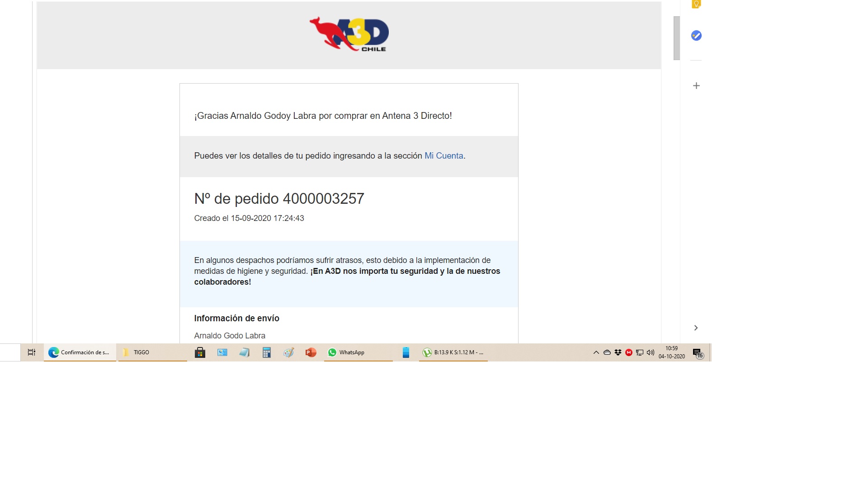This screenshot has height=488, width=868.
Task: Open Microsoft Store from taskbar
Action: [200, 352]
